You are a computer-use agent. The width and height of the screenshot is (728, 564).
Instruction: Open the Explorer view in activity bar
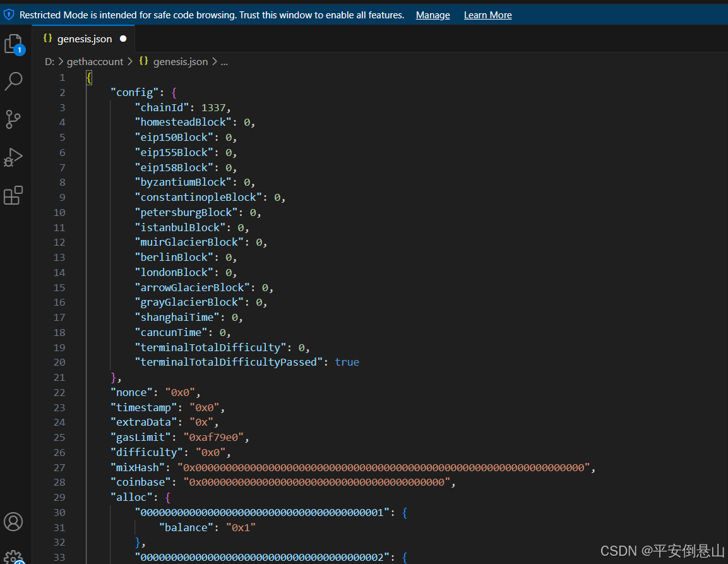[x=14, y=44]
